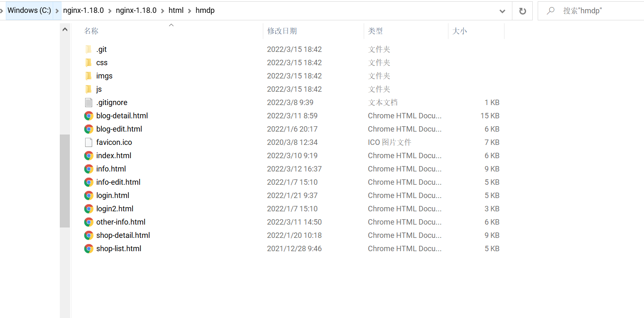Select info.html file name

[x=111, y=169]
